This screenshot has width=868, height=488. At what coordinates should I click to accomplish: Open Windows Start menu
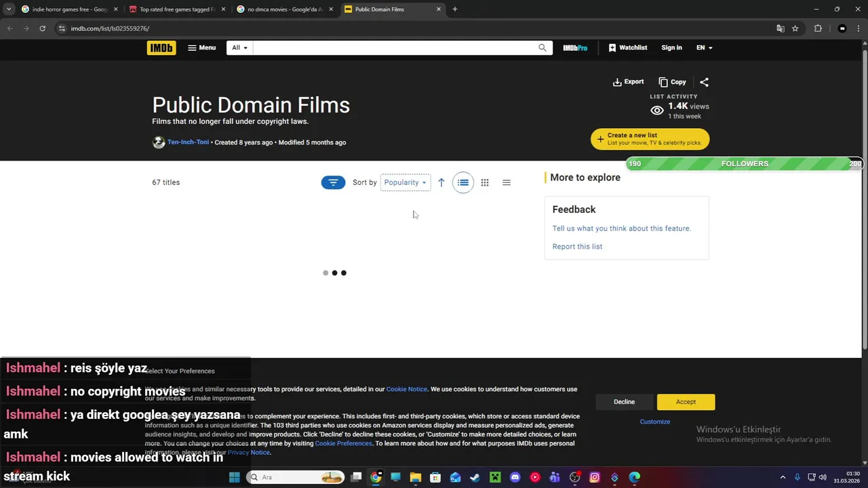pyautogui.click(x=234, y=477)
